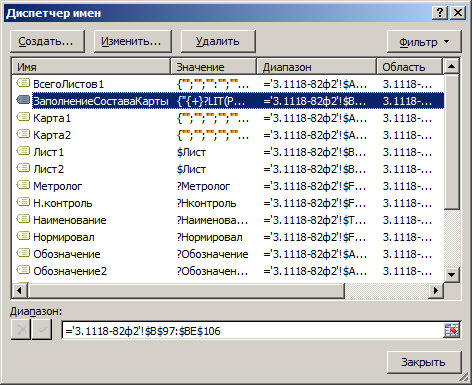Select the Наименование name entry
Screen dimensions: 472x385
click(x=70, y=220)
